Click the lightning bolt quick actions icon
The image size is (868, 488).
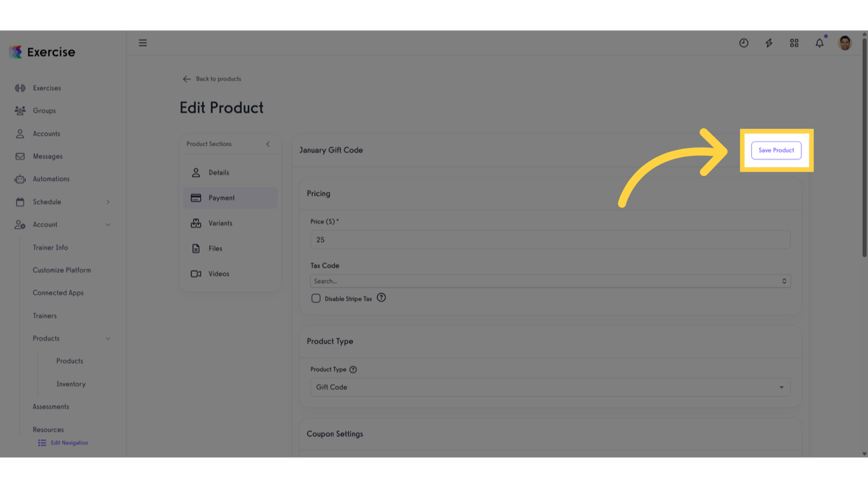769,43
